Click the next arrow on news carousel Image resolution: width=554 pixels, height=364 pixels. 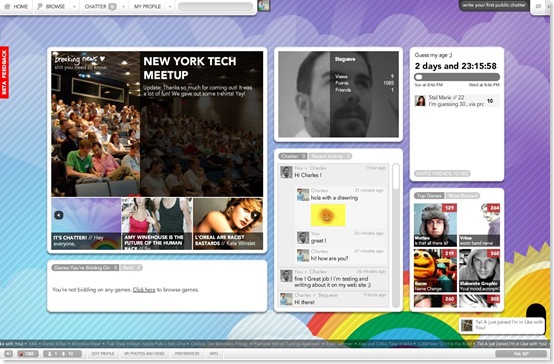tap(255, 215)
